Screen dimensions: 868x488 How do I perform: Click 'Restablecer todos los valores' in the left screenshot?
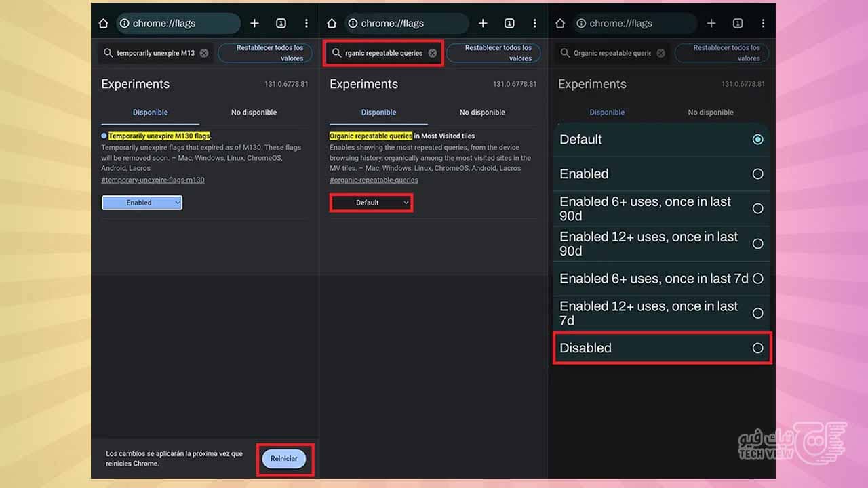265,53
